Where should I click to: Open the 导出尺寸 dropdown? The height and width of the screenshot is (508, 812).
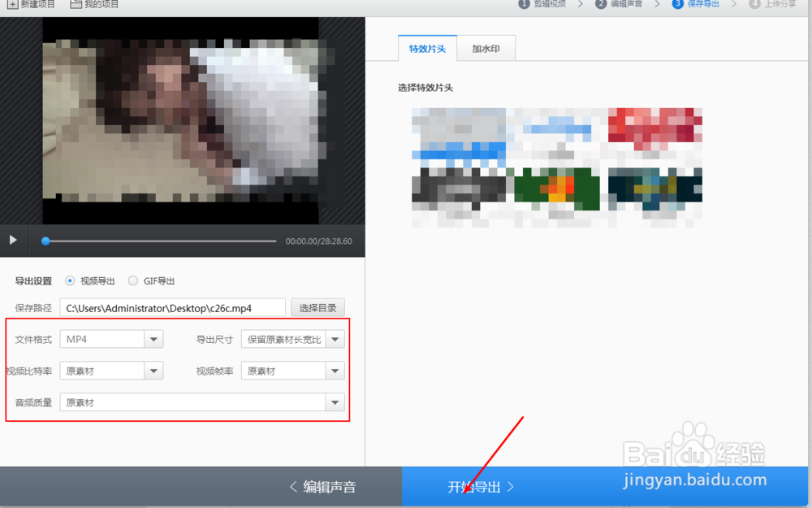[292, 340]
